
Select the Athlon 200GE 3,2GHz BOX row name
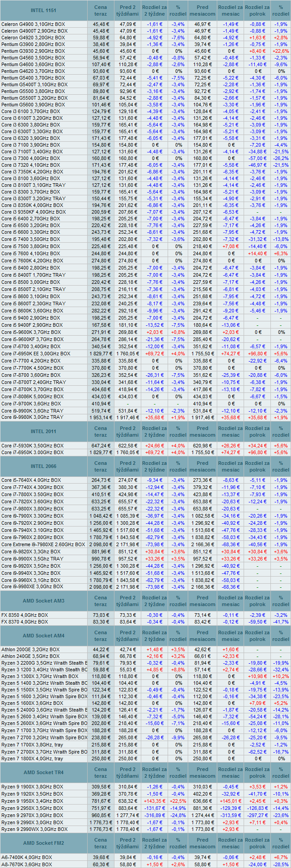click(30, 650)
